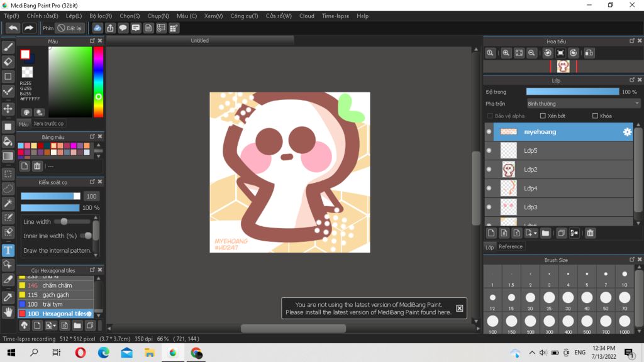Image resolution: width=644 pixels, height=362 pixels.
Task: Adjust the Line width slider
Action: 72,222
